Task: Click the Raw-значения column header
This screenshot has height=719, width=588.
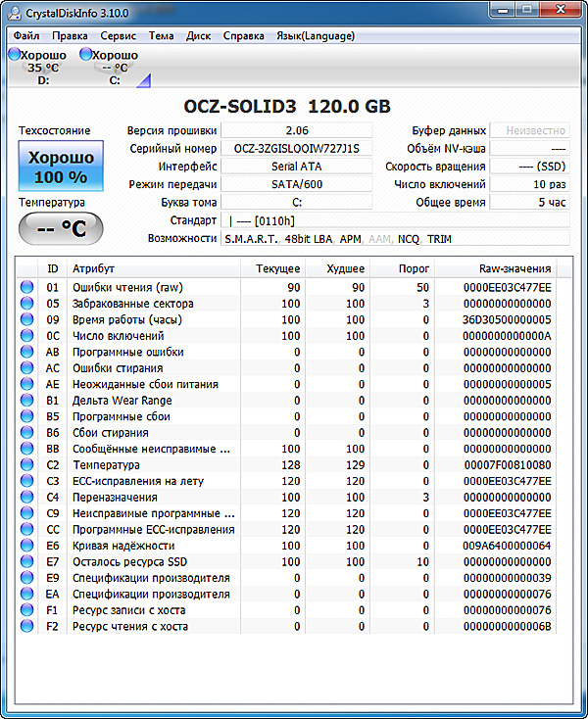Action: (x=514, y=268)
